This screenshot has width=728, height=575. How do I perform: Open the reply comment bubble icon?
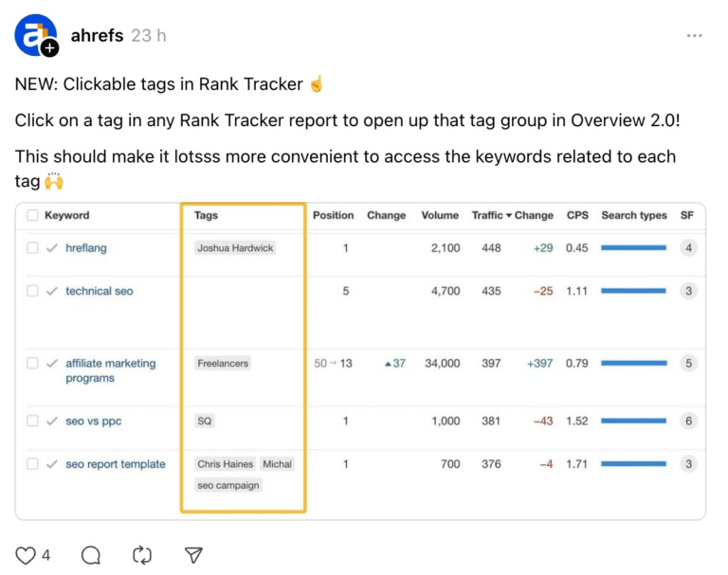(x=91, y=554)
